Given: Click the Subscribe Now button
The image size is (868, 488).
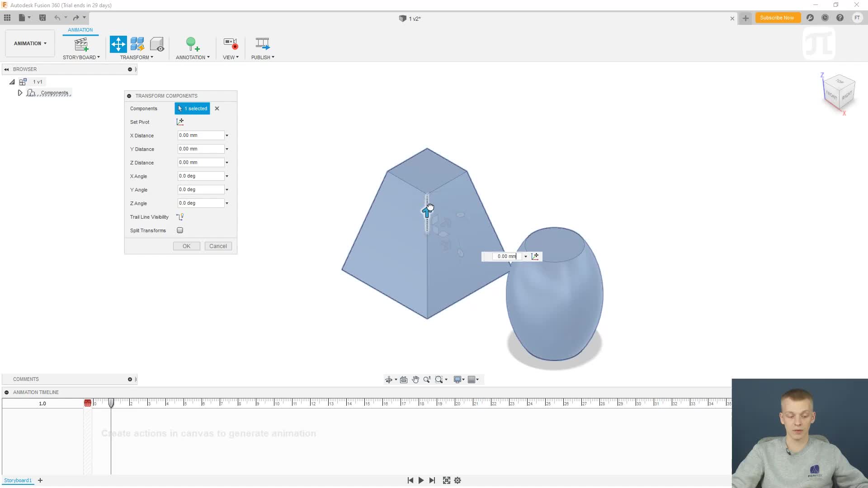Looking at the screenshot, I should 777,18.
